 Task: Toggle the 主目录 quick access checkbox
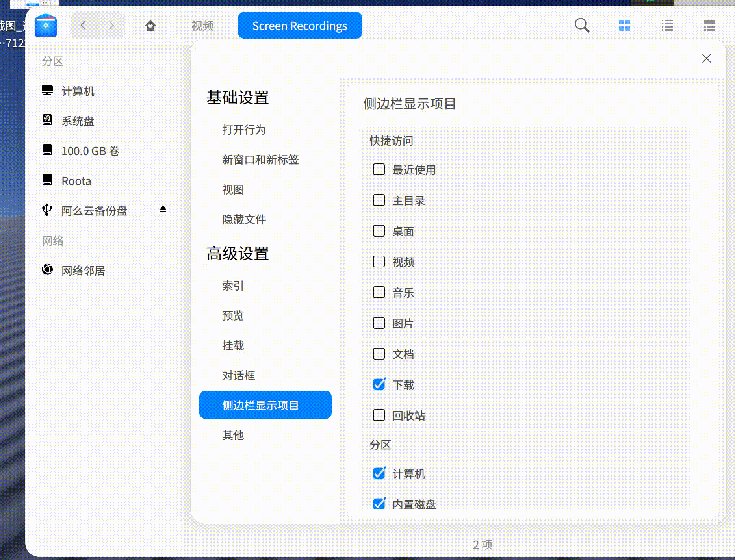[379, 200]
